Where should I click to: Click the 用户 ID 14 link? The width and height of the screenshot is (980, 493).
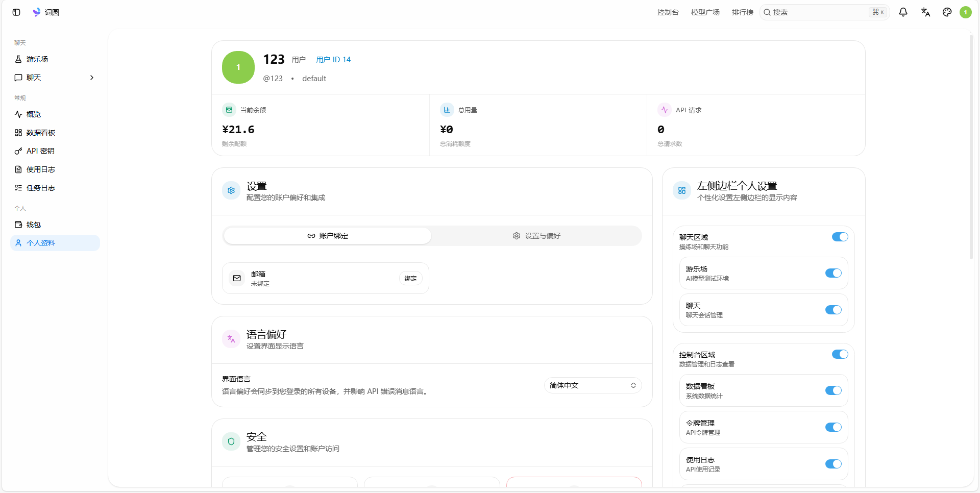click(333, 60)
